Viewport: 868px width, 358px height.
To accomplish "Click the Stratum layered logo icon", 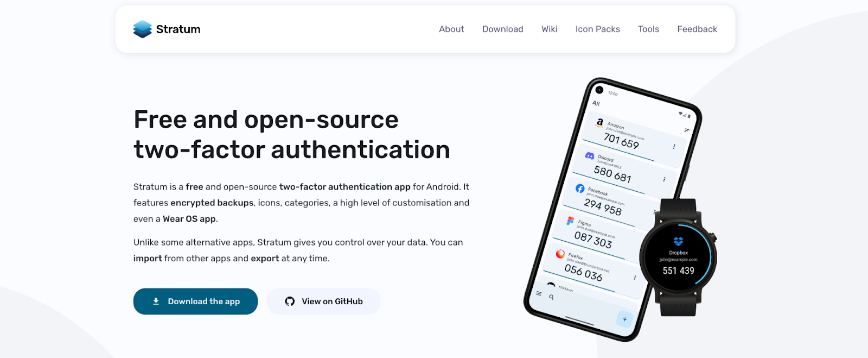I will [143, 29].
